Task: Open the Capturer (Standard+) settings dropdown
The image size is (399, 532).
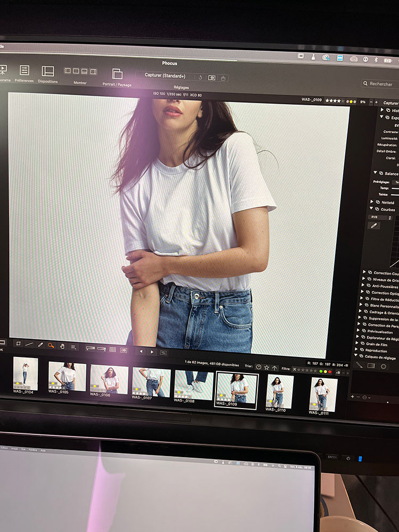Action: click(x=166, y=76)
